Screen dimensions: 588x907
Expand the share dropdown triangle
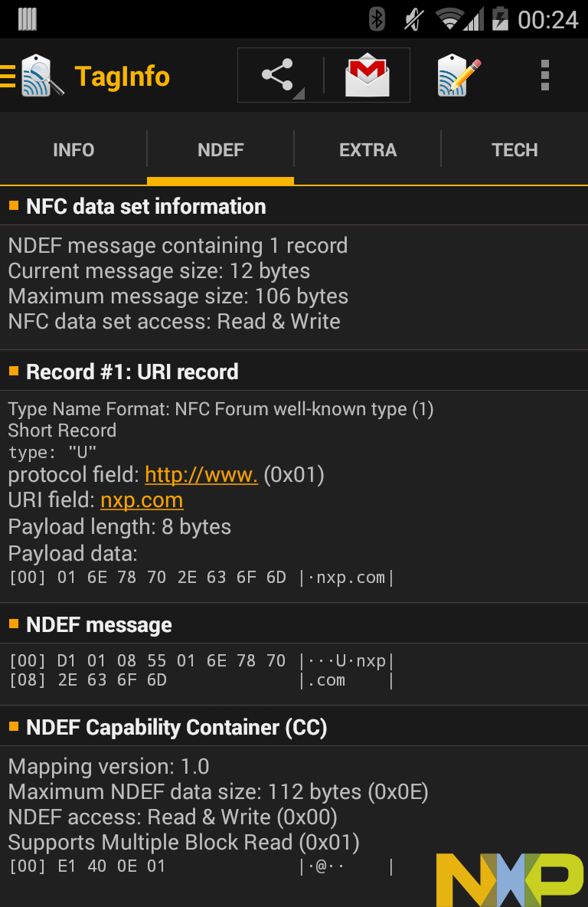tap(299, 93)
